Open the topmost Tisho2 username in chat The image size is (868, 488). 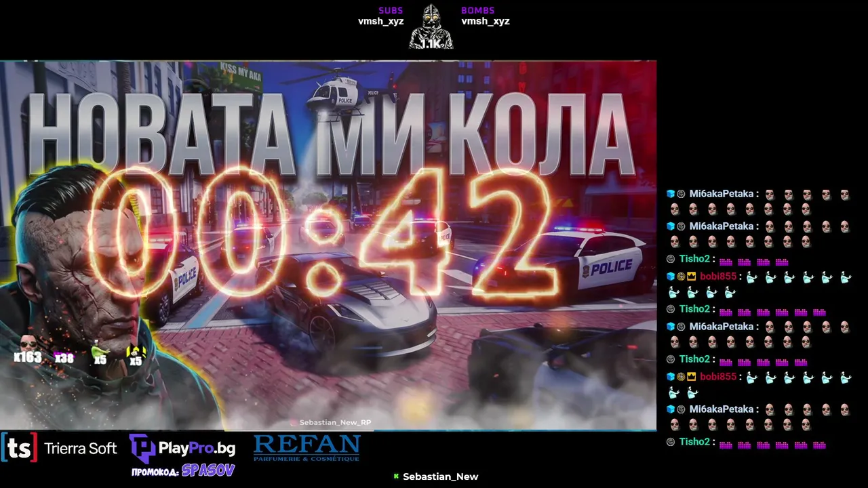[694, 259]
